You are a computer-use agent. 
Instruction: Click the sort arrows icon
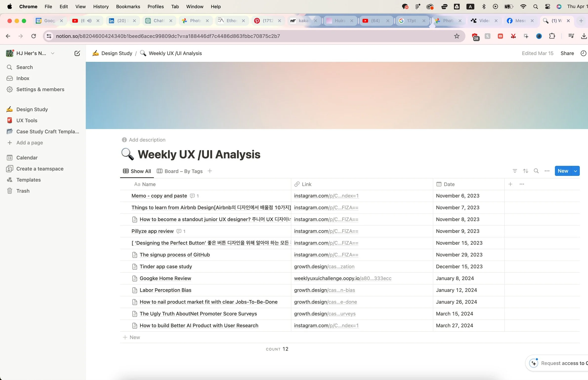525,171
